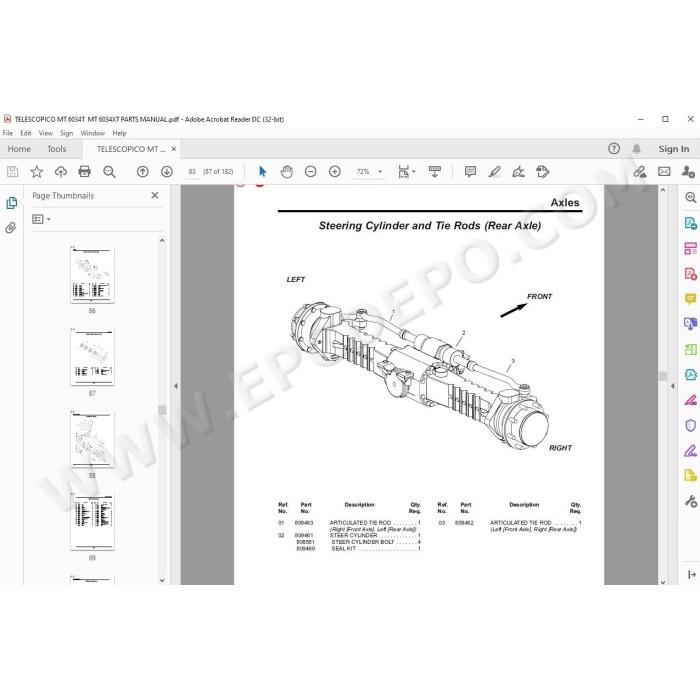The height and width of the screenshot is (700, 700).
Task: Click the scrolling mode toolbar icon
Action: coord(435,171)
